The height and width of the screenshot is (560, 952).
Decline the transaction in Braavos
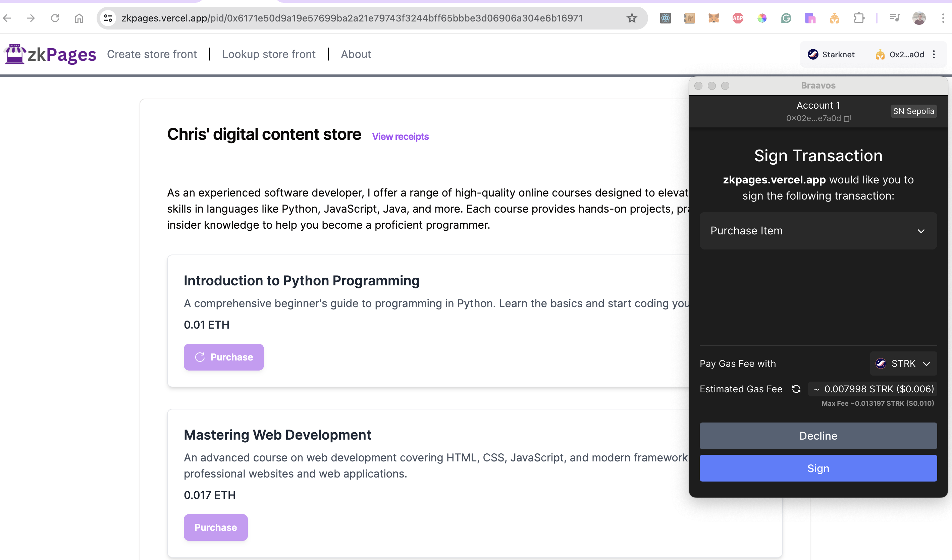coord(818,436)
